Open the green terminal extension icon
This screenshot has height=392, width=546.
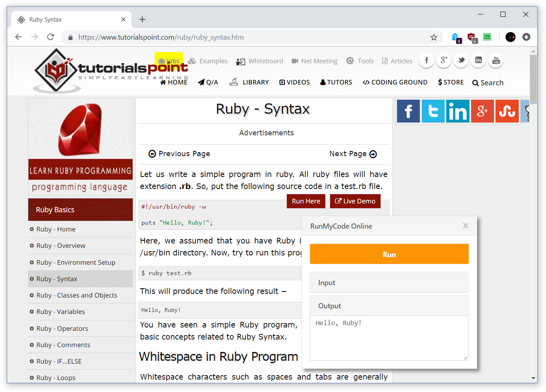pos(487,37)
